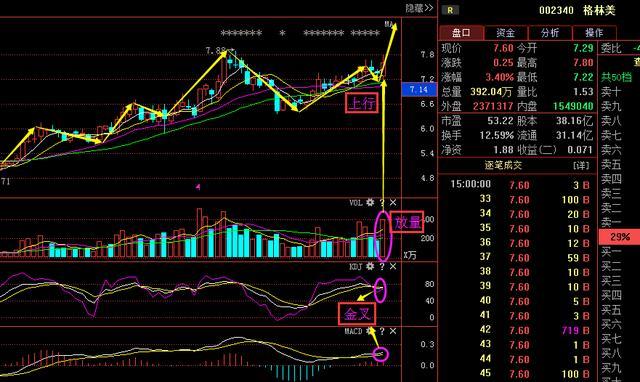Screen dimensions: 640x382
Task: Click 最低 7.22 value
Action: tap(583, 77)
